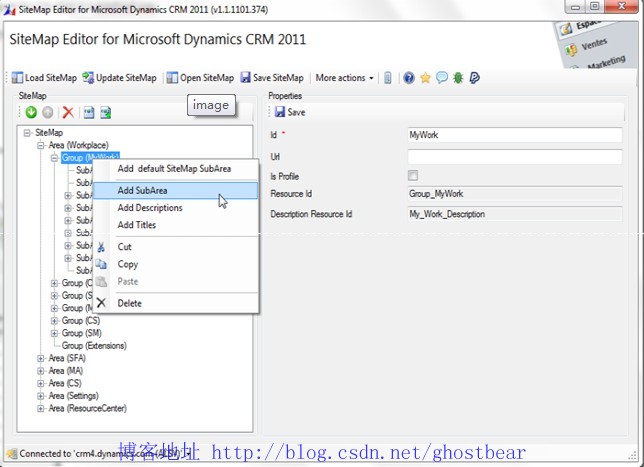Viewport: 644px width, 467px height.
Task: Click the empty Url input field
Action: point(515,157)
